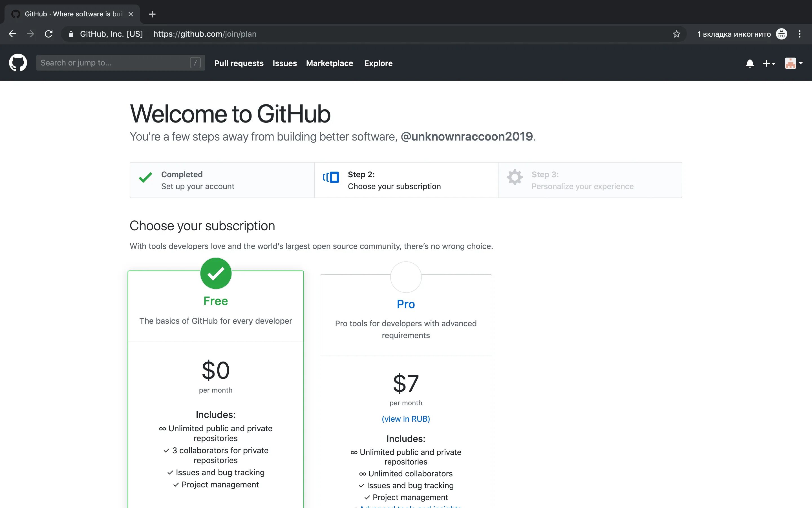The width and height of the screenshot is (812, 508).
Task: Click the incognito mode icon
Action: pyautogui.click(x=782, y=34)
